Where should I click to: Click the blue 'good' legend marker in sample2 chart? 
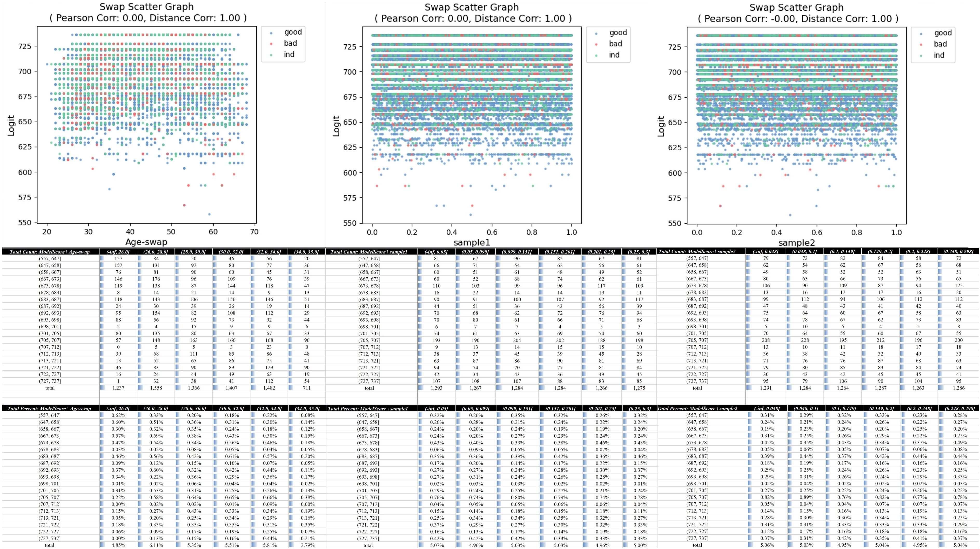[921, 34]
